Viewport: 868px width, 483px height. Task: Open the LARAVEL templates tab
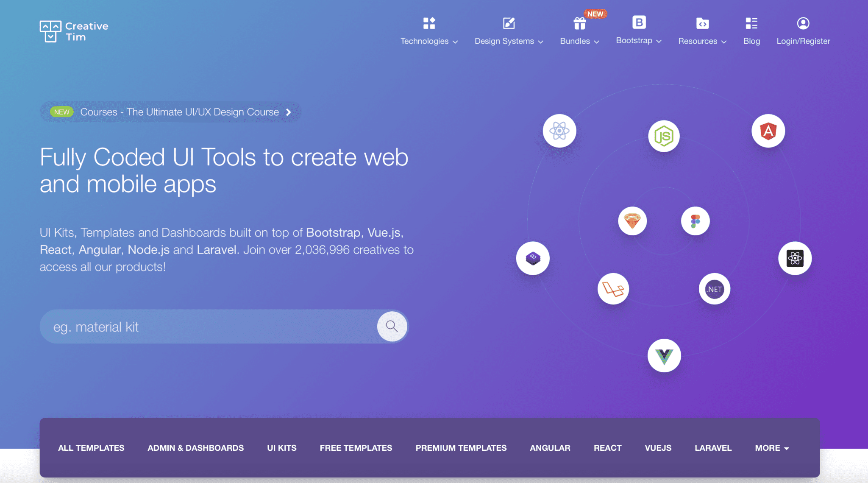[x=713, y=448]
